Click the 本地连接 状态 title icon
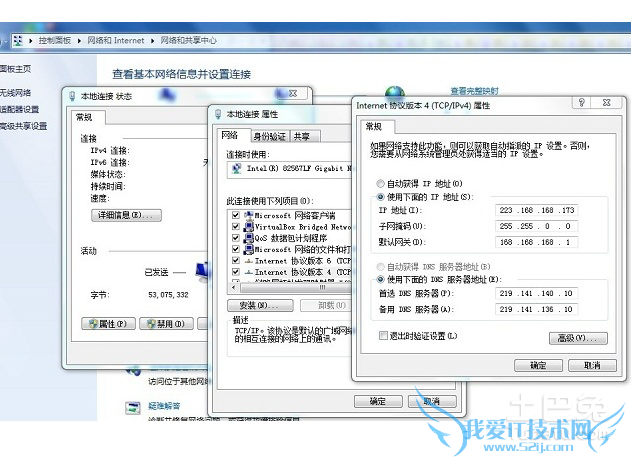Image resolution: width=631 pixels, height=462 pixels. pos(72,96)
